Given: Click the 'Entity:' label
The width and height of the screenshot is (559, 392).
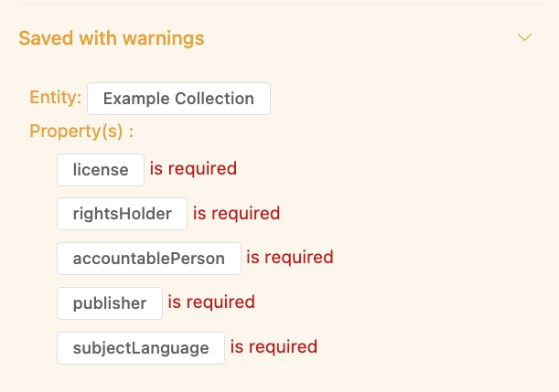Looking at the screenshot, I should click(x=55, y=97).
